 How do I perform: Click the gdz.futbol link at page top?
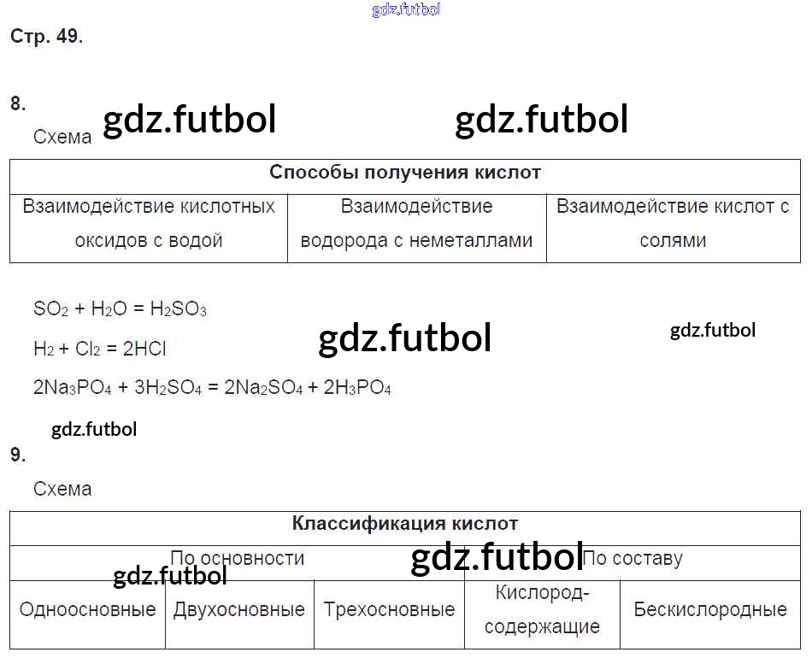point(407,10)
